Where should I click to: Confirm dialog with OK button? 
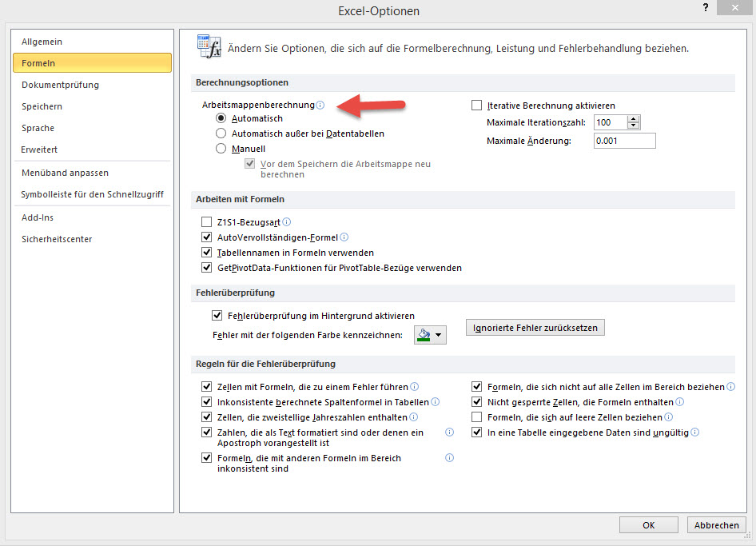click(x=648, y=524)
